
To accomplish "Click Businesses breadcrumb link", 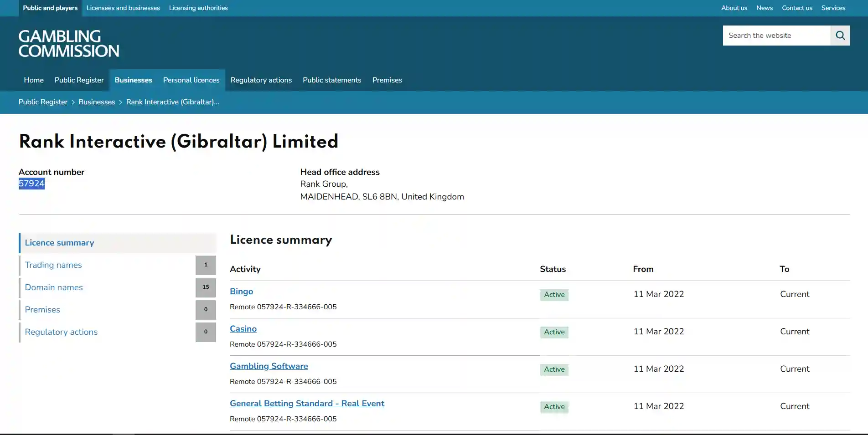I will (x=97, y=102).
